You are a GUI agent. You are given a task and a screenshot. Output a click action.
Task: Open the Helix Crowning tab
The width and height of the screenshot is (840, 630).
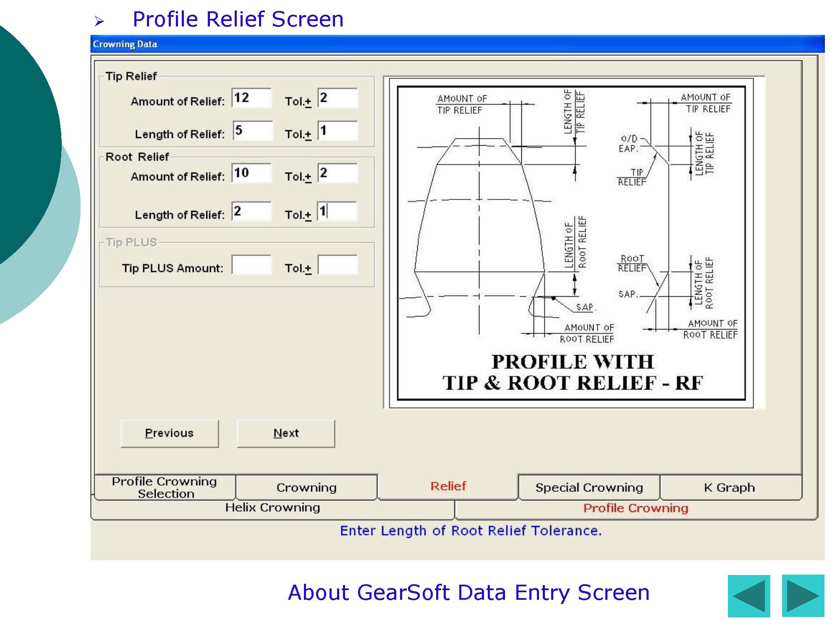pos(273,509)
